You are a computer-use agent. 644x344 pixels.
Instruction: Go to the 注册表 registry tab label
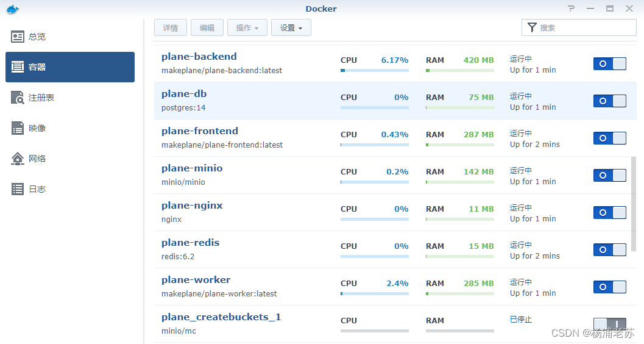(x=41, y=98)
